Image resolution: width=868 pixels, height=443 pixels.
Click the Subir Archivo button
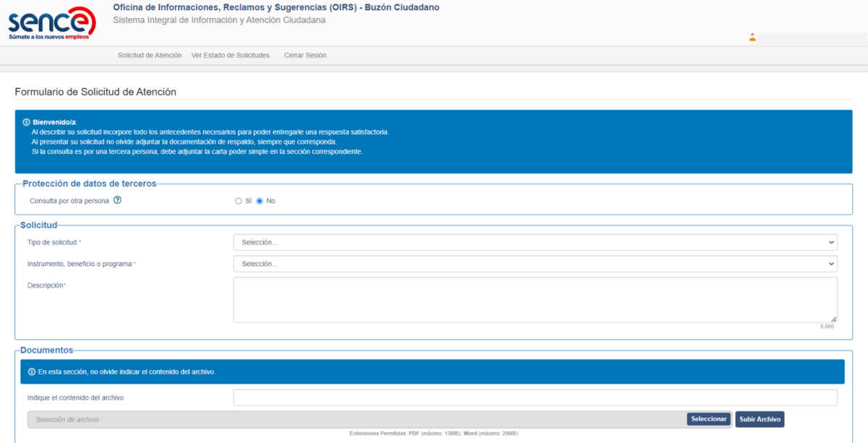[x=759, y=419]
